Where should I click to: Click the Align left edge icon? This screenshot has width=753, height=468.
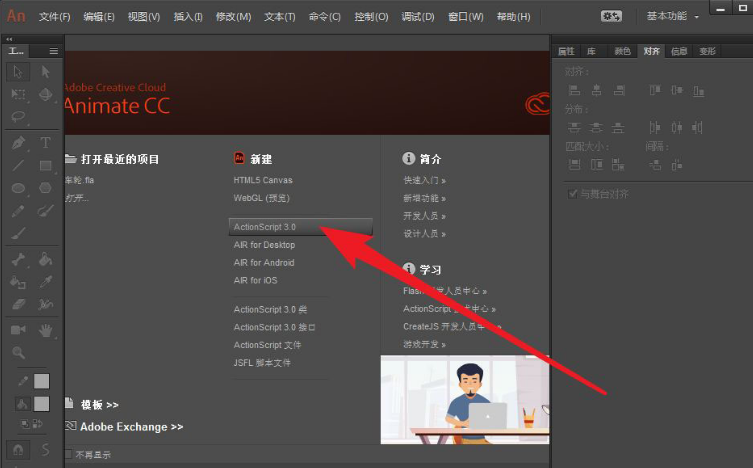(574, 90)
